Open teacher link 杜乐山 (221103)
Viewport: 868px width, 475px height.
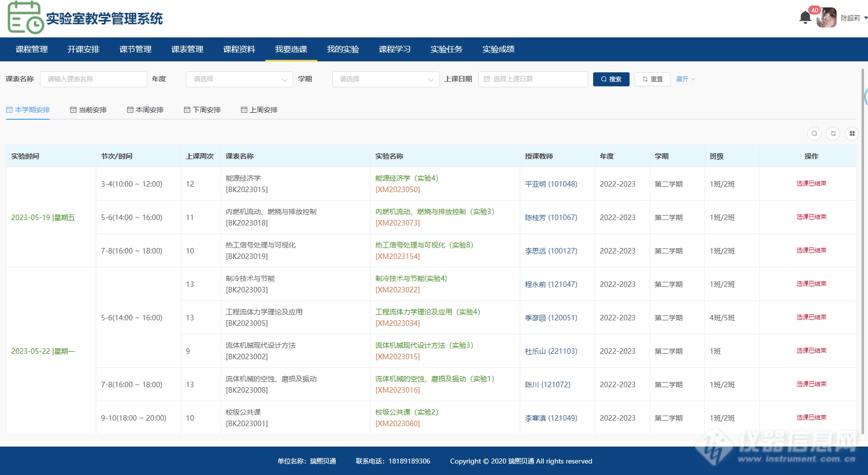551,351
